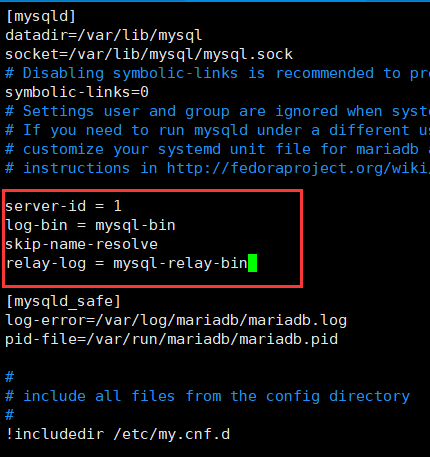Viewport: 430px width, 457px height.
Task: Click the skip-name-resolve option
Action: [x=81, y=244]
